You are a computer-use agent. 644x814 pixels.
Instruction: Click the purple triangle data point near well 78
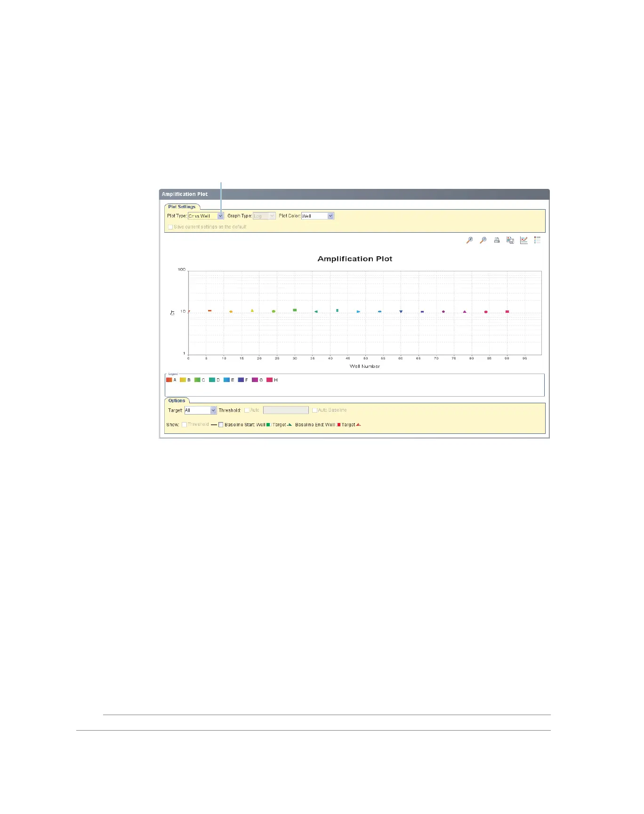click(x=465, y=312)
